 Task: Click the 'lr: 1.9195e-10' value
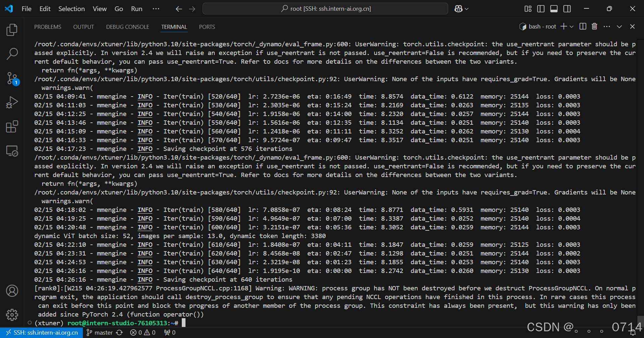coord(274,271)
